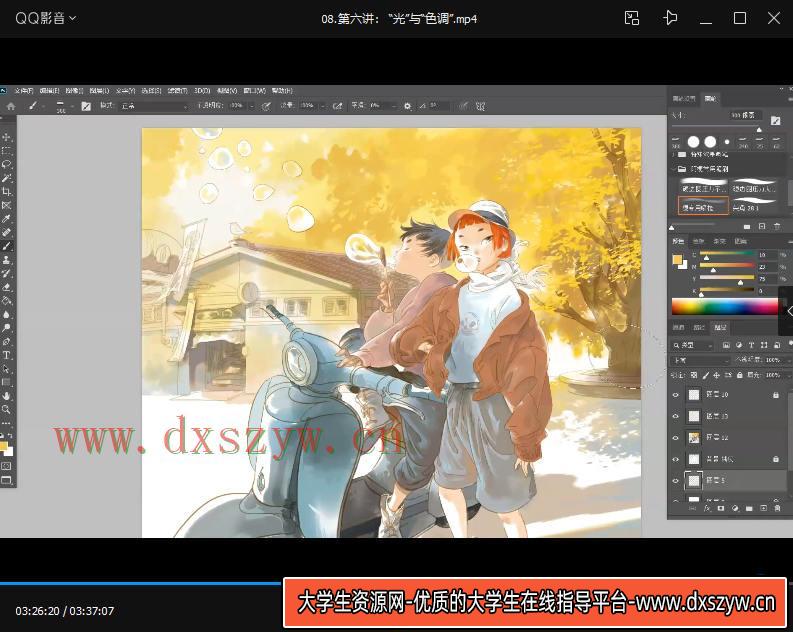The width and height of the screenshot is (793, 632).
Task: Click new brush icon in brushes panel
Action: coord(762,227)
